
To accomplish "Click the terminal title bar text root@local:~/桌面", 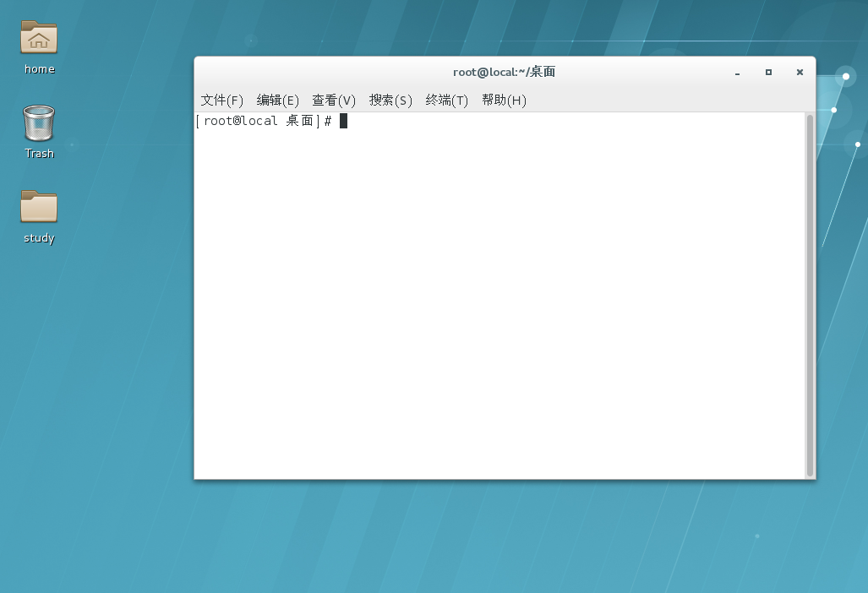I will pyautogui.click(x=504, y=72).
